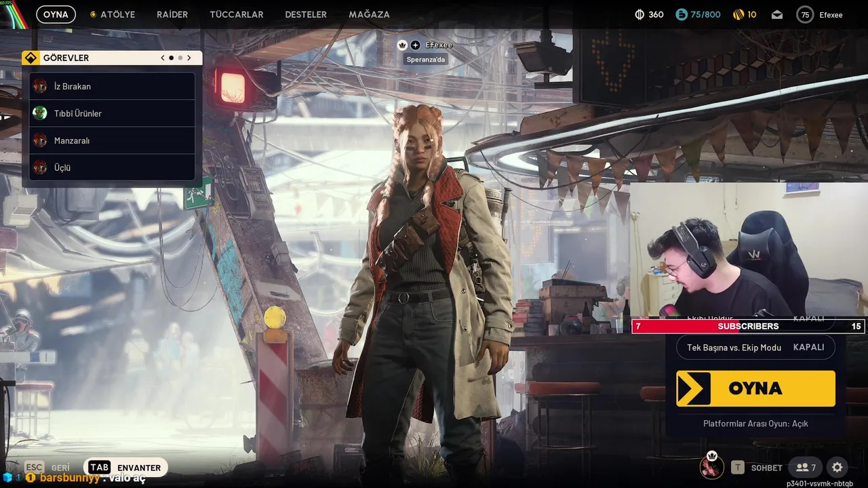
Task: Open the settings gear icon
Action: [x=837, y=468]
